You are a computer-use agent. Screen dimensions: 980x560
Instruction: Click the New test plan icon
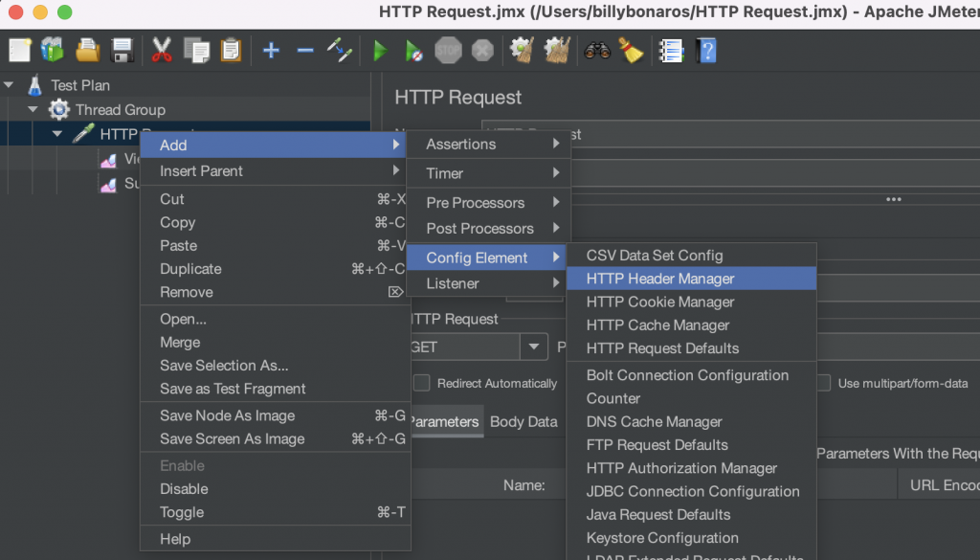20,50
